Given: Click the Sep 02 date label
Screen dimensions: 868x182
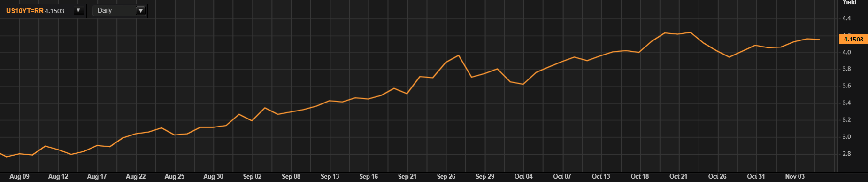Looking at the screenshot, I should pyautogui.click(x=252, y=177).
